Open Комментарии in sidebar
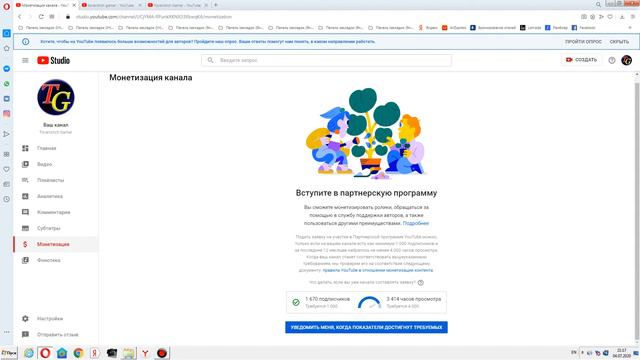 (x=56, y=212)
